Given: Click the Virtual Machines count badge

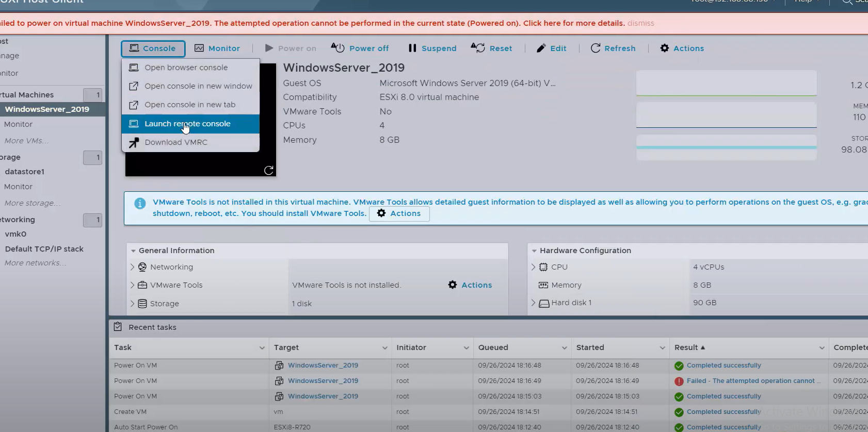Looking at the screenshot, I should coord(92,95).
